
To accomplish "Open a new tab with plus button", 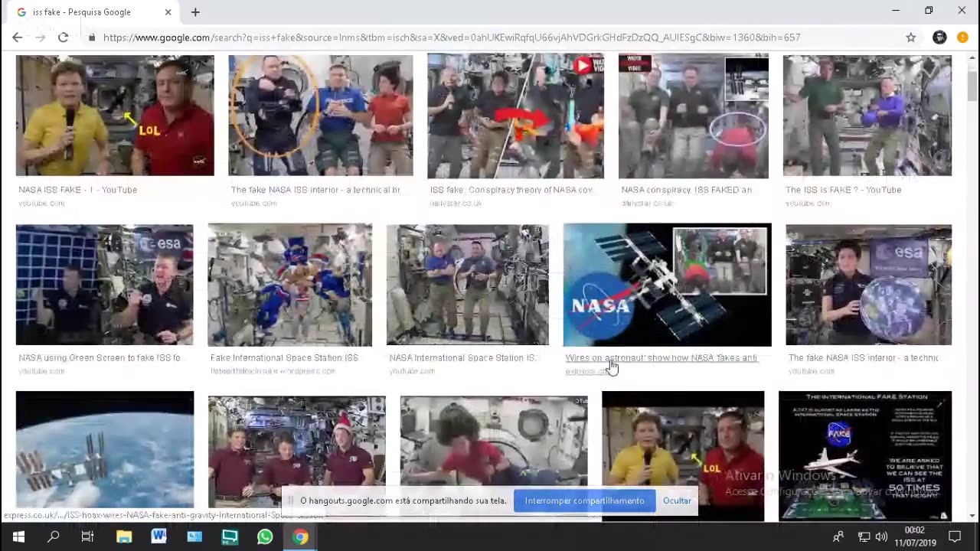I will [195, 12].
